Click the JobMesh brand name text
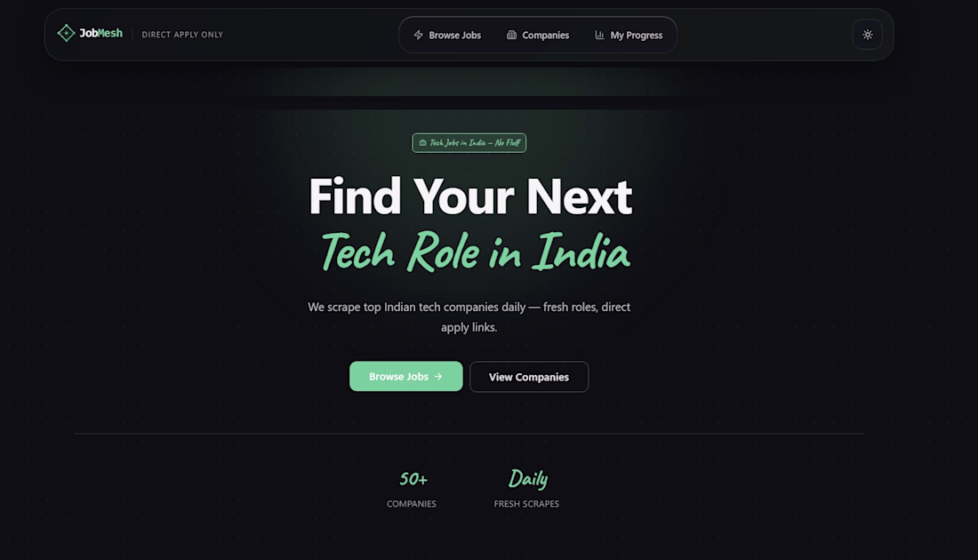Viewport: 978px width, 560px height. (100, 33)
